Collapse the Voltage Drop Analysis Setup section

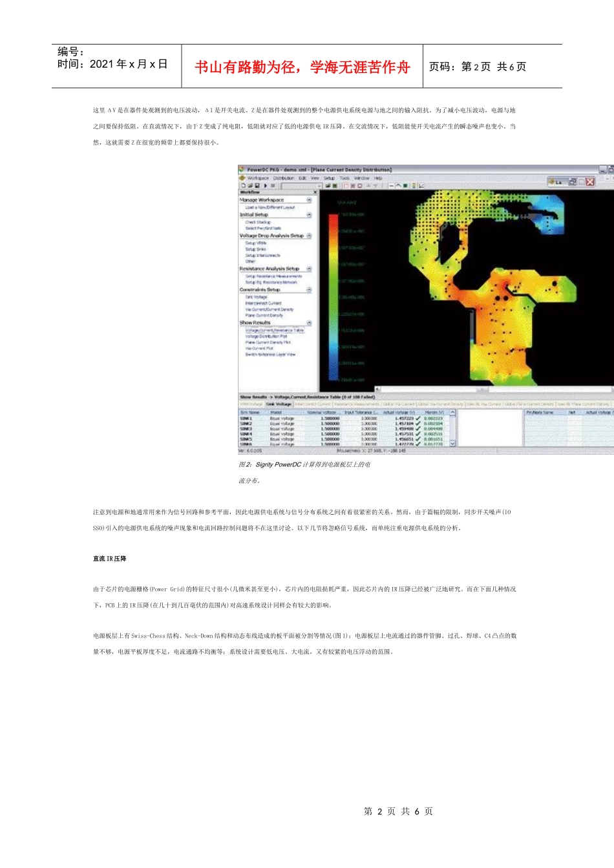click(x=309, y=236)
